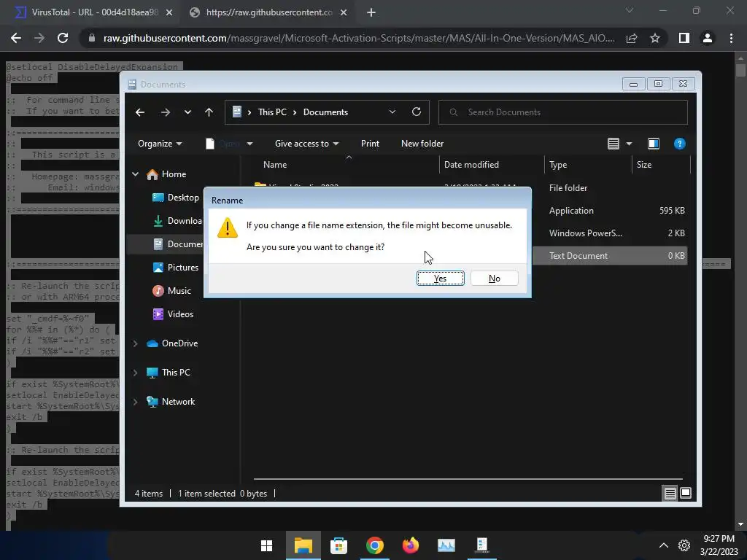Show hidden system tray icons
The height and width of the screenshot is (560, 747).
click(x=663, y=545)
